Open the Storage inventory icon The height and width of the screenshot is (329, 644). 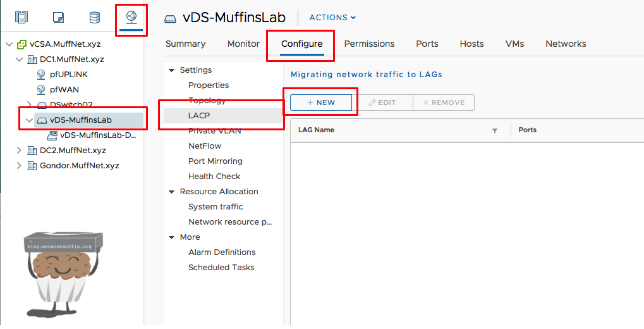pos(94,17)
